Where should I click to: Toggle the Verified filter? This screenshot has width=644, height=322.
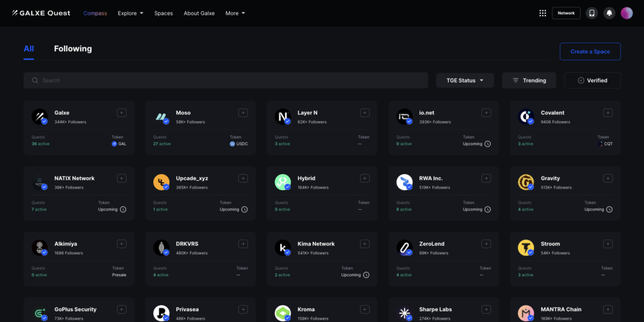click(x=592, y=80)
